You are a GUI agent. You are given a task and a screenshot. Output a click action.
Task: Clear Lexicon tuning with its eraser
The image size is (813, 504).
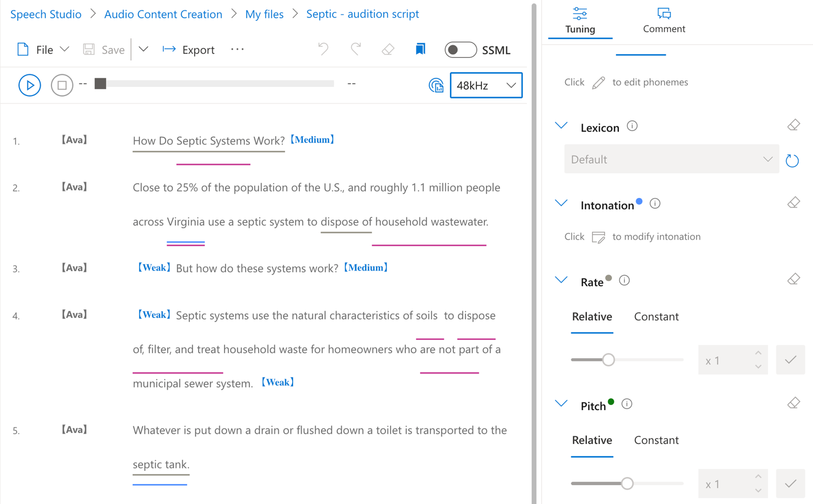794,125
